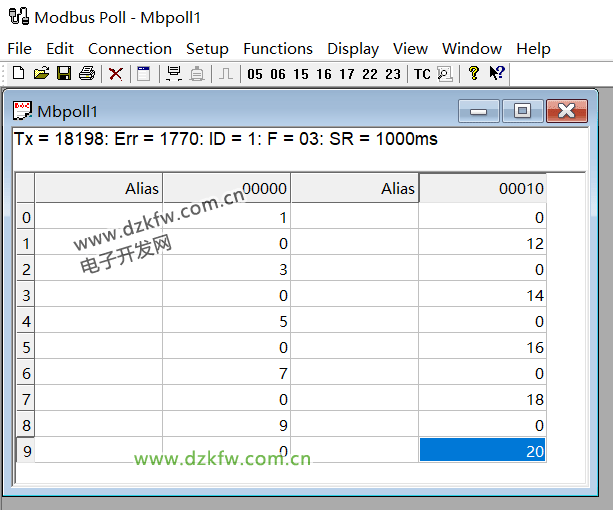Screen dimensions: 613x510
Task: Open the Edit menu
Action: pyautogui.click(x=60, y=49)
